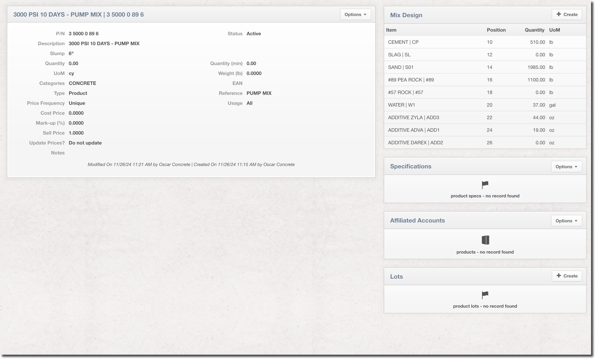Click the SLAG | SL row
600x364 pixels.
tap(399, 55)
